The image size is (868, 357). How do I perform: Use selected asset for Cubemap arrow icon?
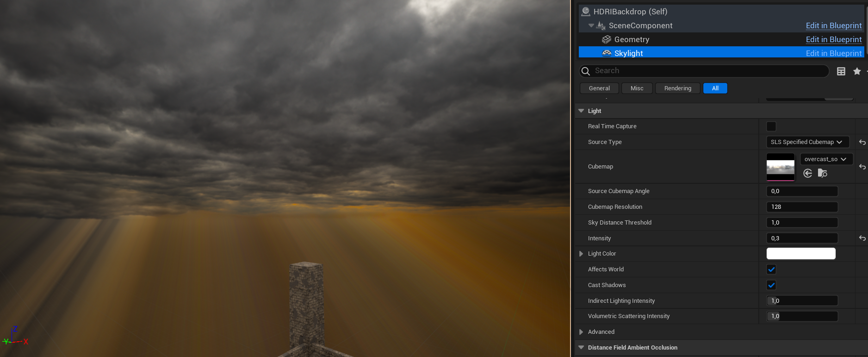click(x=808, y=173)
